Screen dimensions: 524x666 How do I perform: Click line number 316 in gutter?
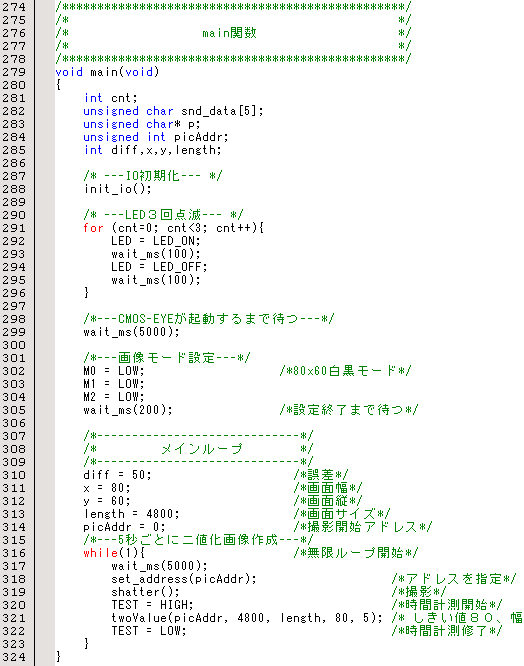click(14, 553)
